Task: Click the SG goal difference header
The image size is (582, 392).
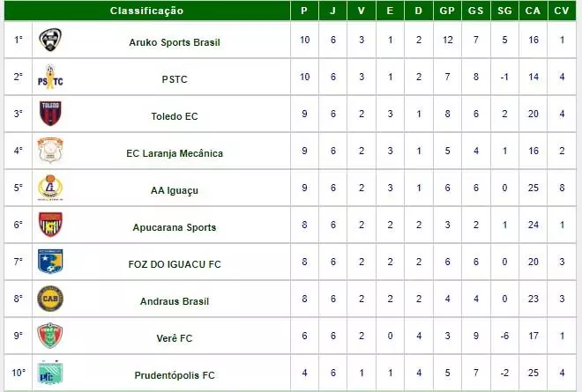Action: coord(503,11)
